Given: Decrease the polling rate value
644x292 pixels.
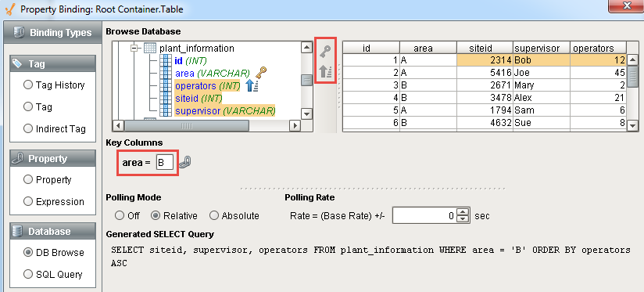Looking at the screenshot, I should (463, 218).
